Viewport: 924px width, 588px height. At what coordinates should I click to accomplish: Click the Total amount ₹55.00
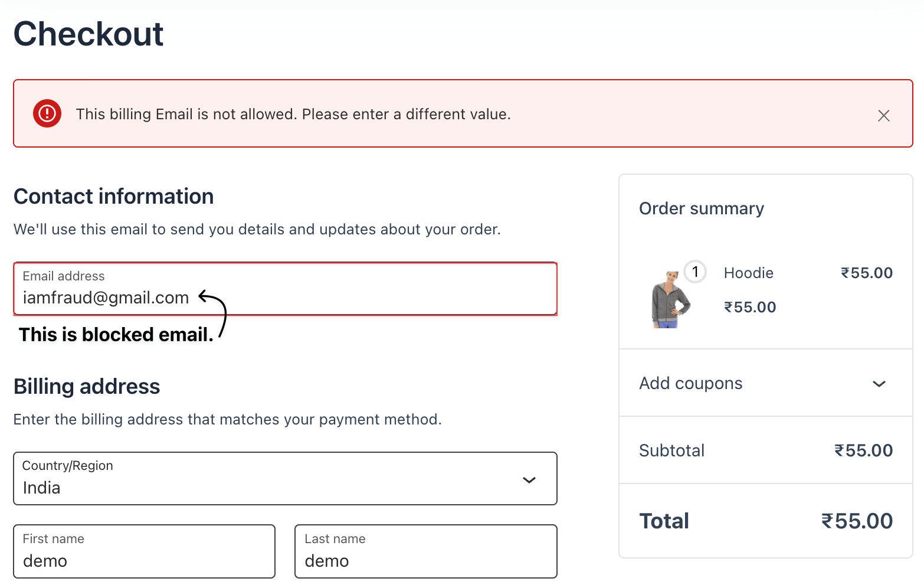pyautogui.click(x=857, y=521)
